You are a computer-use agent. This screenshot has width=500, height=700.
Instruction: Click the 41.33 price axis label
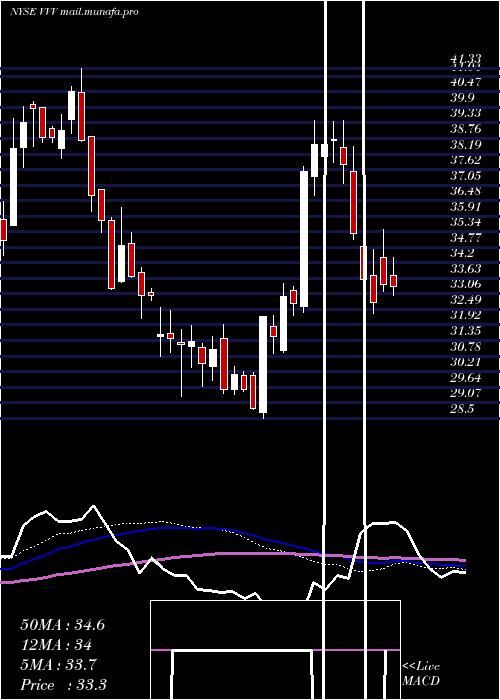(x=465, y=58)
